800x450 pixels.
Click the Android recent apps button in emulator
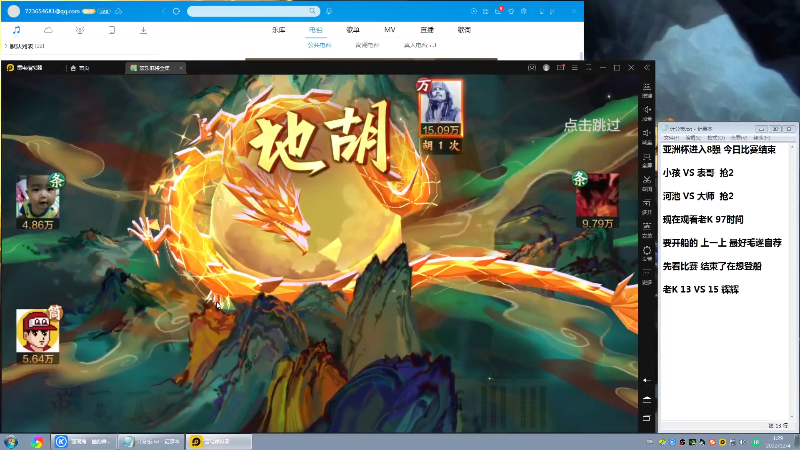pyautogui.click(x=647, y=418)
